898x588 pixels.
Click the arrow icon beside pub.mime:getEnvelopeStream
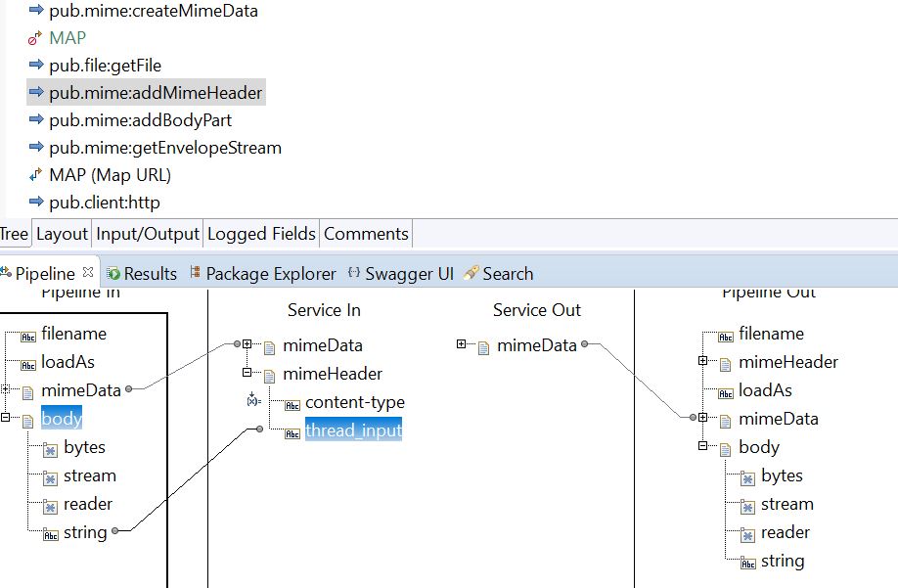36,147
